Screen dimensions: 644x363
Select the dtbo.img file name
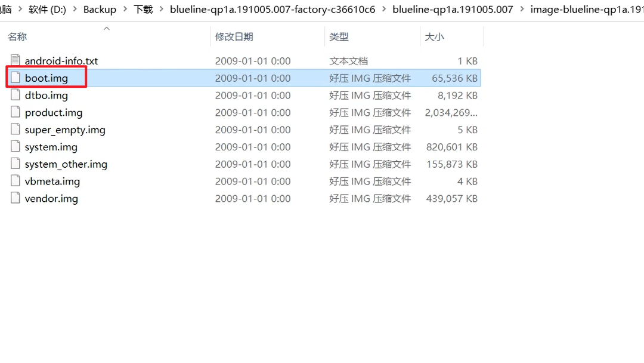[x=47, y=96]
